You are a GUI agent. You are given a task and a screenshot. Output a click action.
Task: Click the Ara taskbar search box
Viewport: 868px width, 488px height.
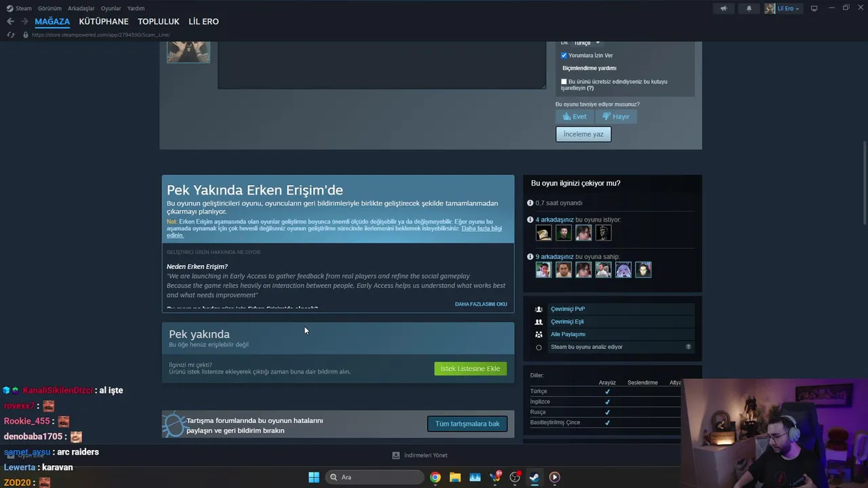point(374,477)
